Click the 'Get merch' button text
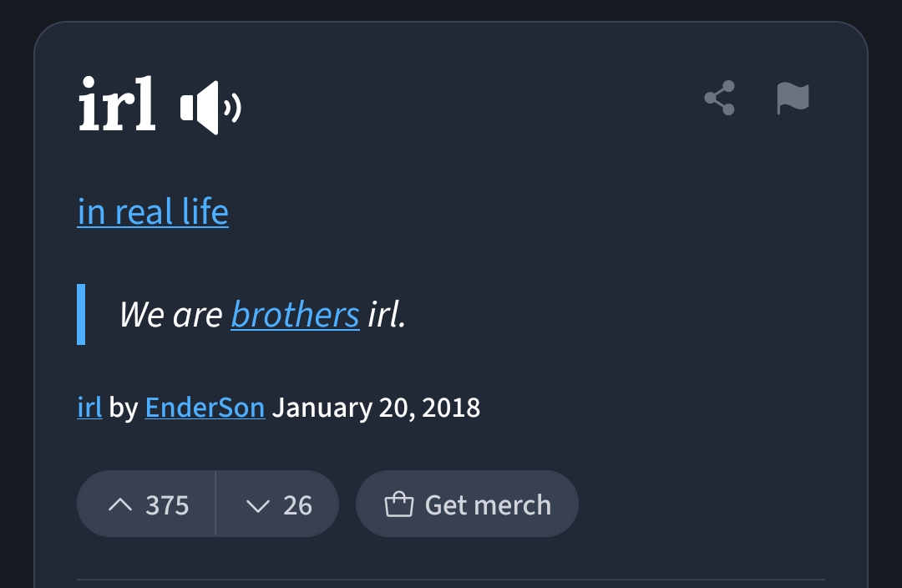The width and height of the screenshot is (902, 588). [488, 505]
